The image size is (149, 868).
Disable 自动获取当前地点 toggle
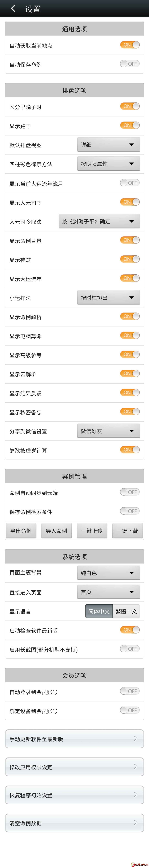pos(130,45)
